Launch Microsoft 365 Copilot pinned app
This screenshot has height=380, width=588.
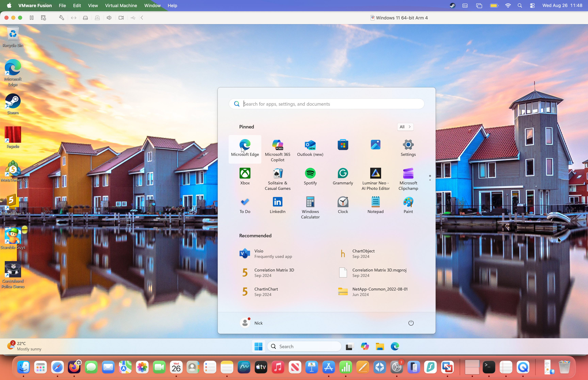[x=277, y=150]
